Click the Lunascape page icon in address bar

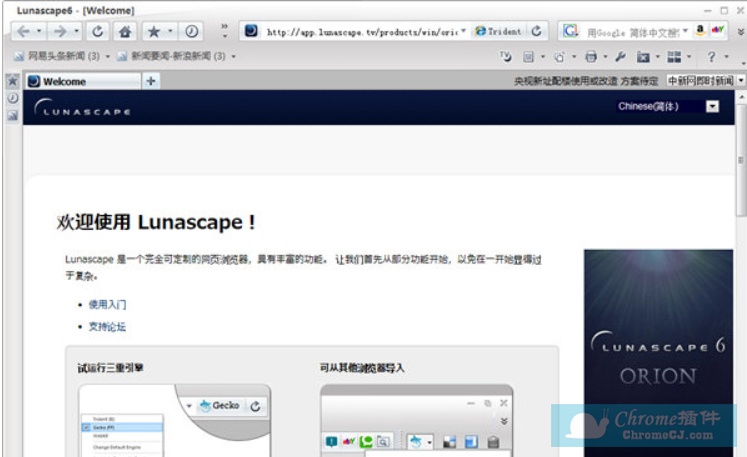[x=251, y=31]
